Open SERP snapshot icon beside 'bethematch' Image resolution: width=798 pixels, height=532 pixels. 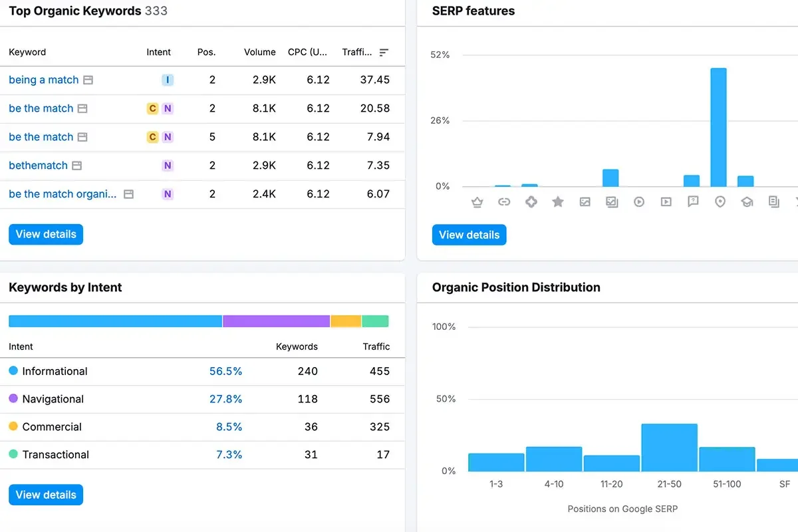[76, 166]
